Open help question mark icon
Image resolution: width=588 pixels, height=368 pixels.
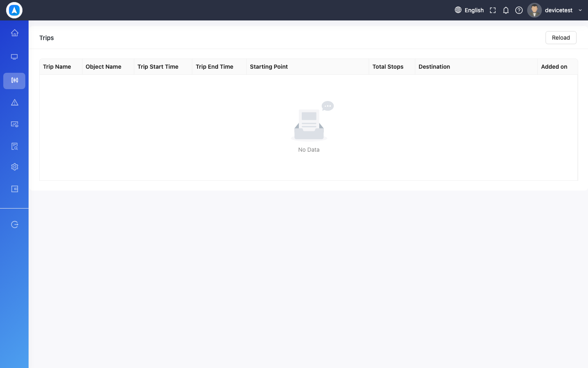[x=519, y=10]
